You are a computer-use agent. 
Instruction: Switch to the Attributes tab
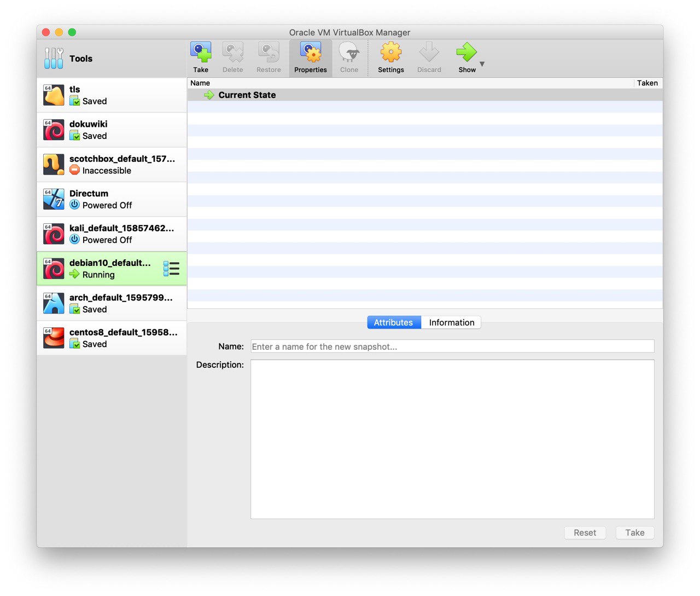(x=394, y=322)
